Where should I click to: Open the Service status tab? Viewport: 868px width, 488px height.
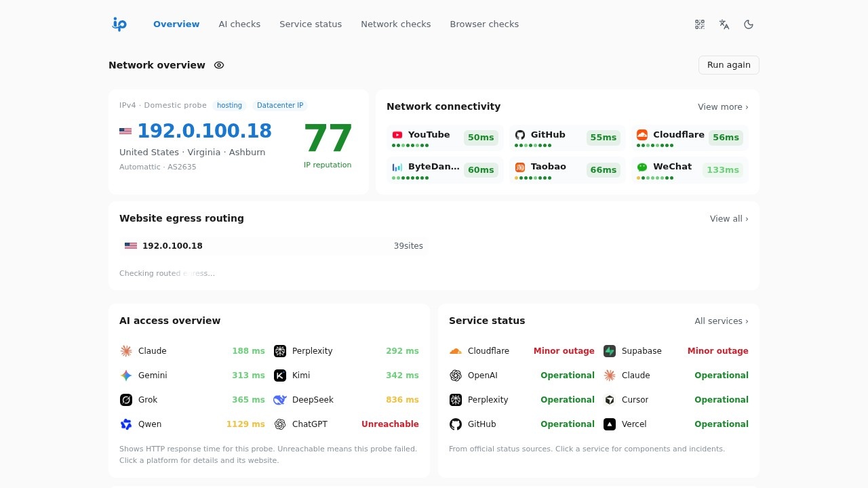[x=311, y=24]
